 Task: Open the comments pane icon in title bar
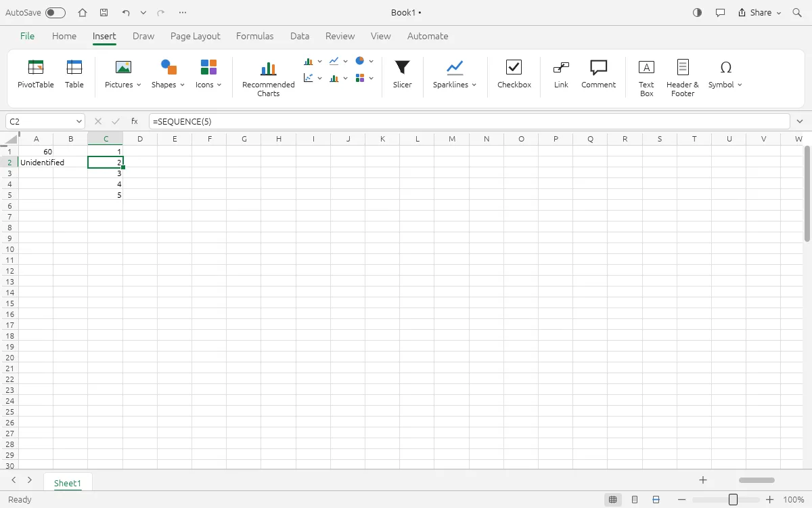tap(721, 12)
